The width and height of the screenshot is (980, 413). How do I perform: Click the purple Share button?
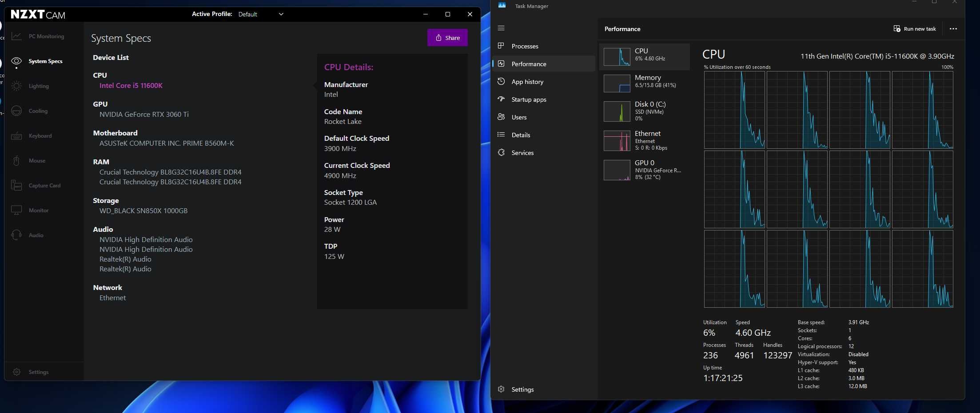pos(447,38)
